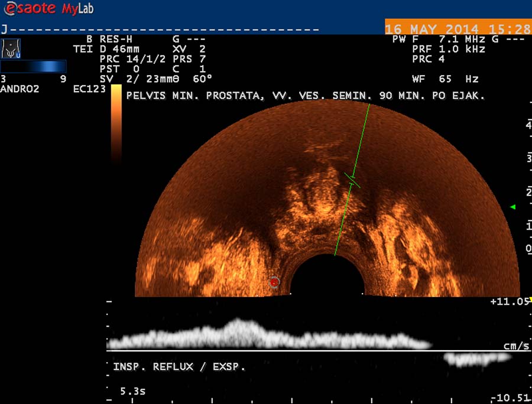Screen dimensions: 532x404
Task: Click the PRF 1.0 kHz parameter
Action: click(449, 49)
